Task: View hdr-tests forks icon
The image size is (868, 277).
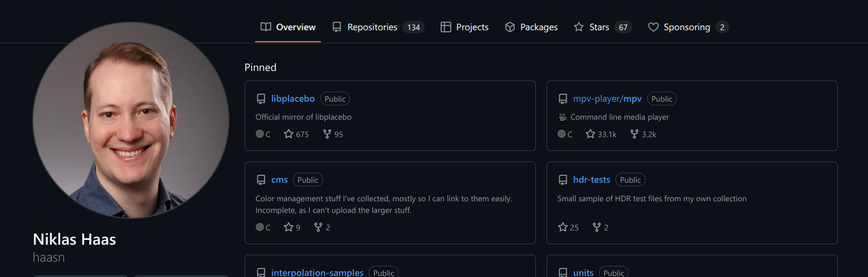Action: pyautogui.click(x=597, y=227)
